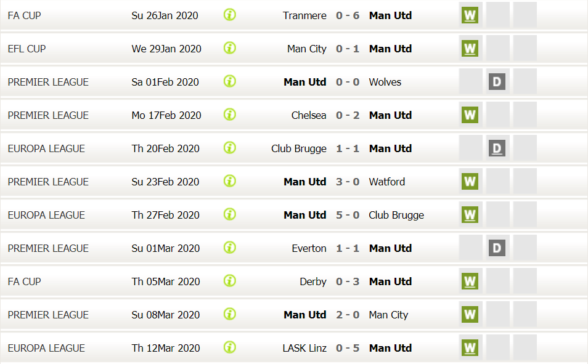Screen dimensions: 588x364
Task: Open info icon for Chelsea vs Man Utd
Action: (x=229, y=115)
